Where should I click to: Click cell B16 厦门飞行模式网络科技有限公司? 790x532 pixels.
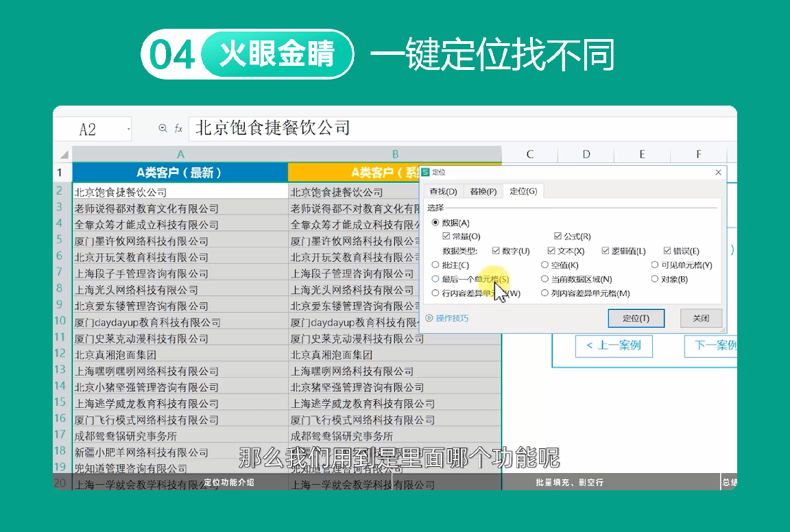tap(394, 420)
